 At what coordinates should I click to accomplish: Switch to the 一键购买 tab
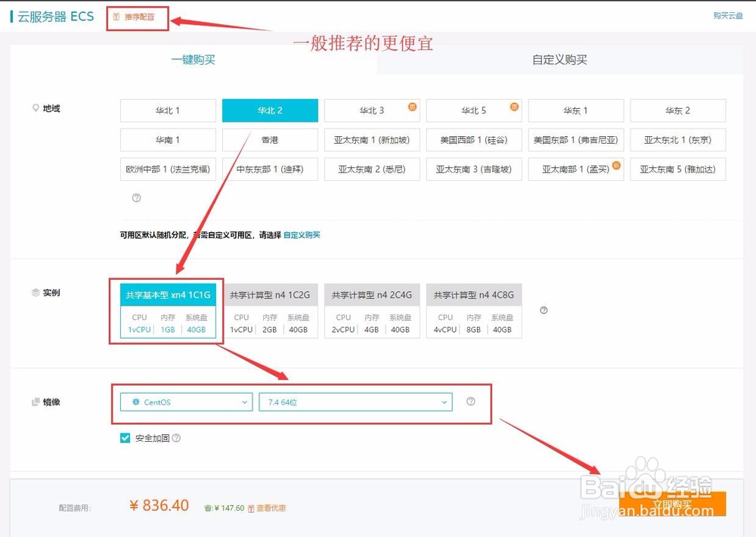[193, 58]
